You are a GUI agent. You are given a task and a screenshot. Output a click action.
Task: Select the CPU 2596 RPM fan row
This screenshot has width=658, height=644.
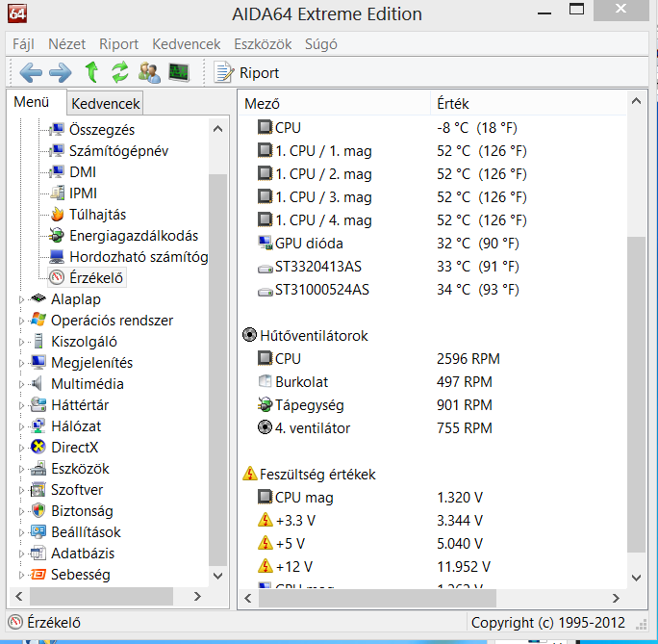(x=432, y=358)
